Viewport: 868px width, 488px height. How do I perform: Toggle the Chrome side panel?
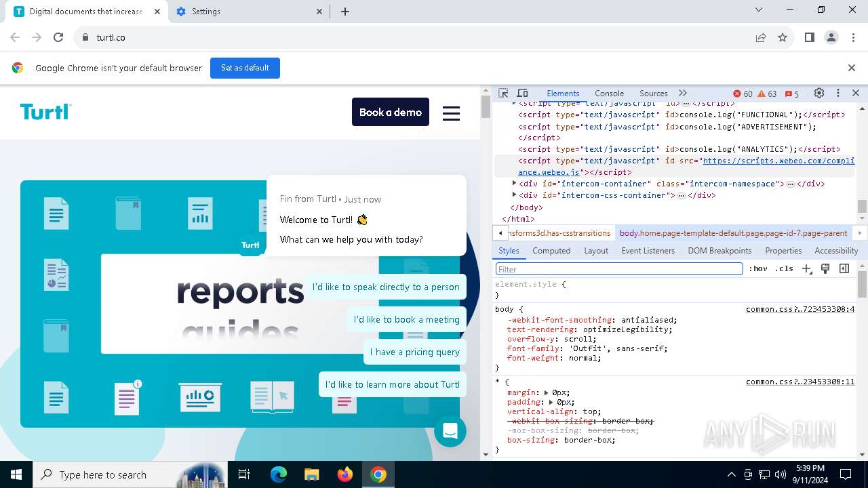click(x=810, y=37)
